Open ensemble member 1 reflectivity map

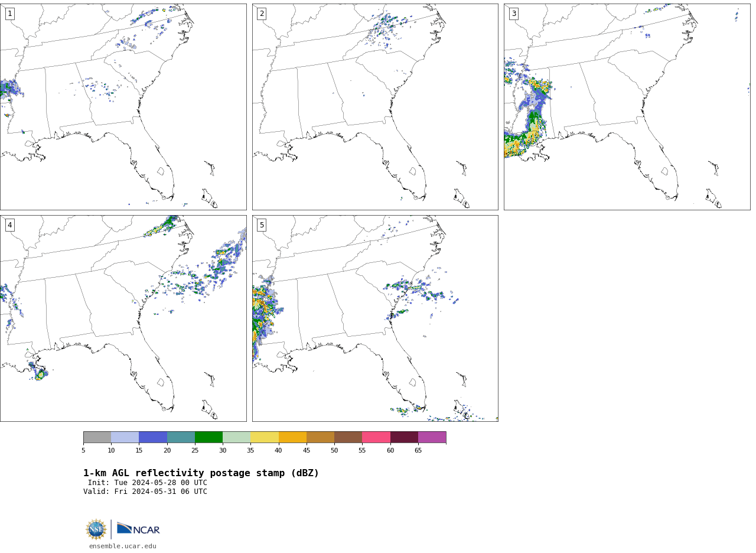pos(123,107)
